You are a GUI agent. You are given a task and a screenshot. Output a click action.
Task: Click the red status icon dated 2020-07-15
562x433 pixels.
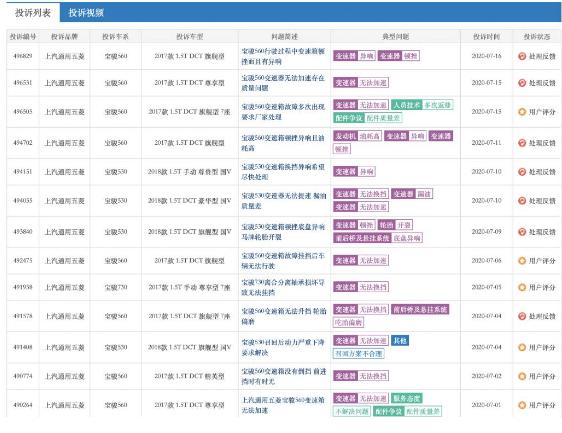522,83
